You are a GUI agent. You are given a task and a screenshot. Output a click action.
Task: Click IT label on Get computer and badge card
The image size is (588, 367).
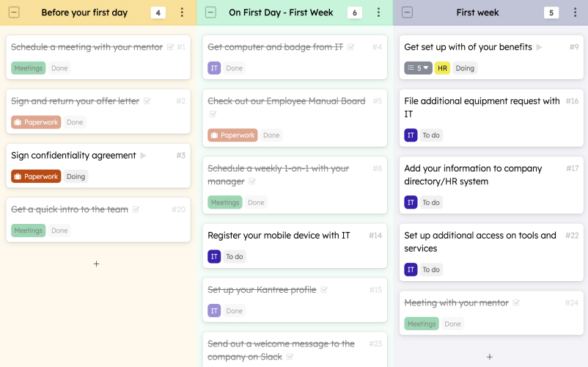coord(214,68)
